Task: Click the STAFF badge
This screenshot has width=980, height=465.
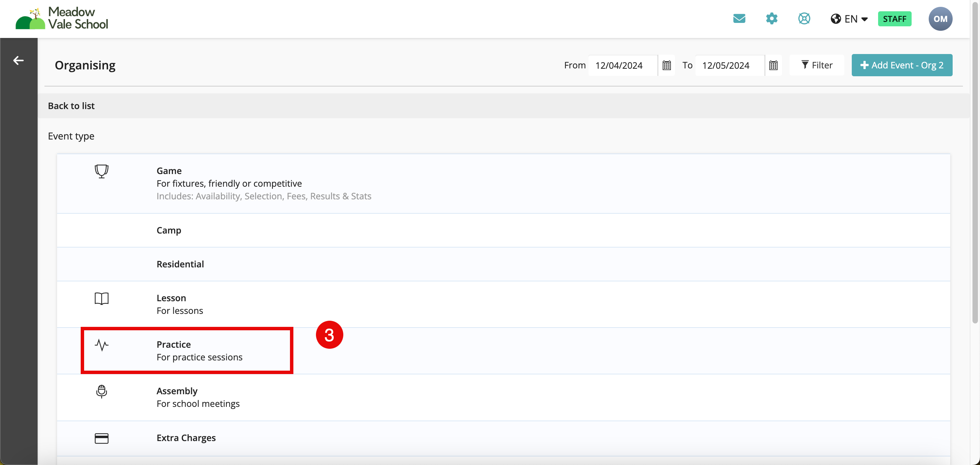Action: coord(895,19)
